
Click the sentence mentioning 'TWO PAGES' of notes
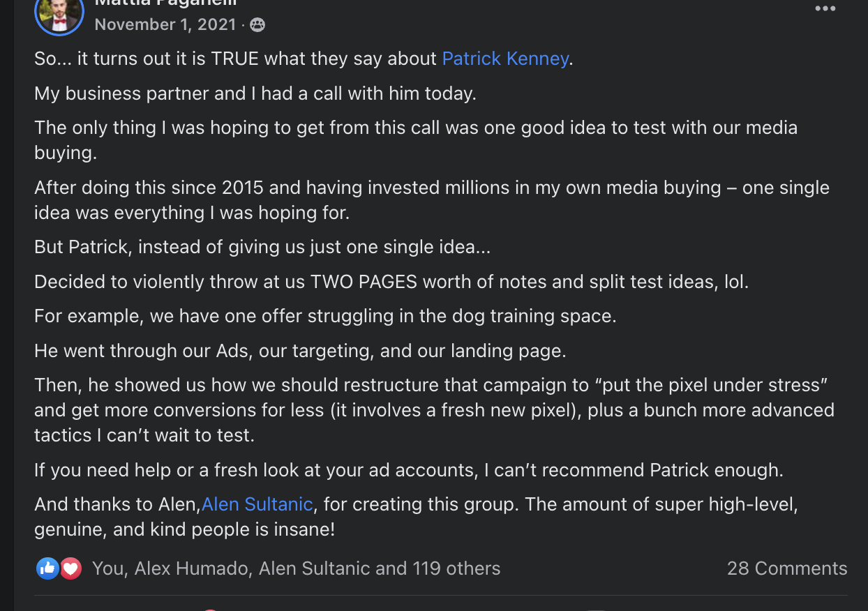click(391, 282)
